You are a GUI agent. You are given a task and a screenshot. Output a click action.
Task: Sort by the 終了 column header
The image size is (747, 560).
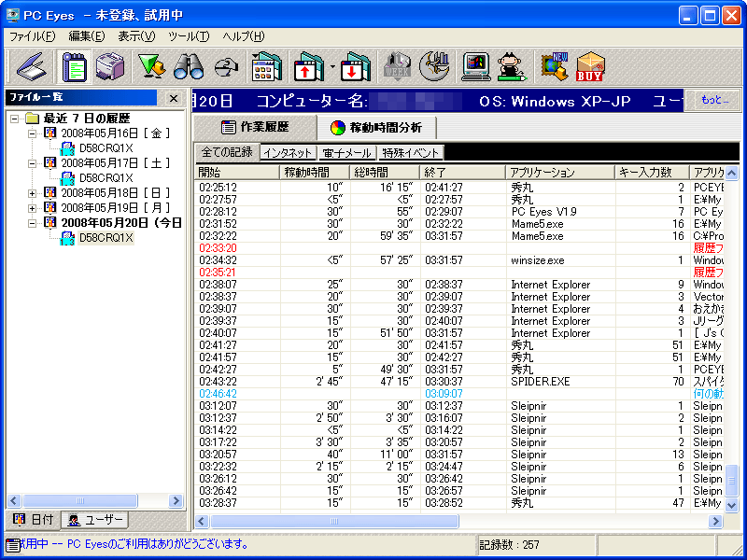[x=462, y=172]
